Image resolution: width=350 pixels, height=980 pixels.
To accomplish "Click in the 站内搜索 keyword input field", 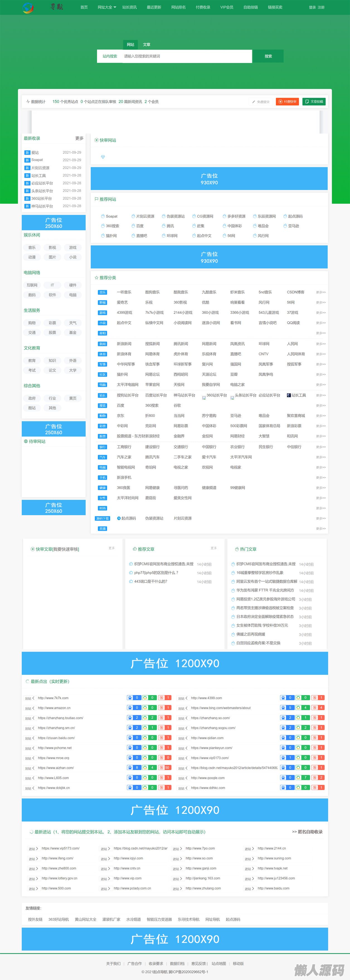I will click(x=187, y=56).
